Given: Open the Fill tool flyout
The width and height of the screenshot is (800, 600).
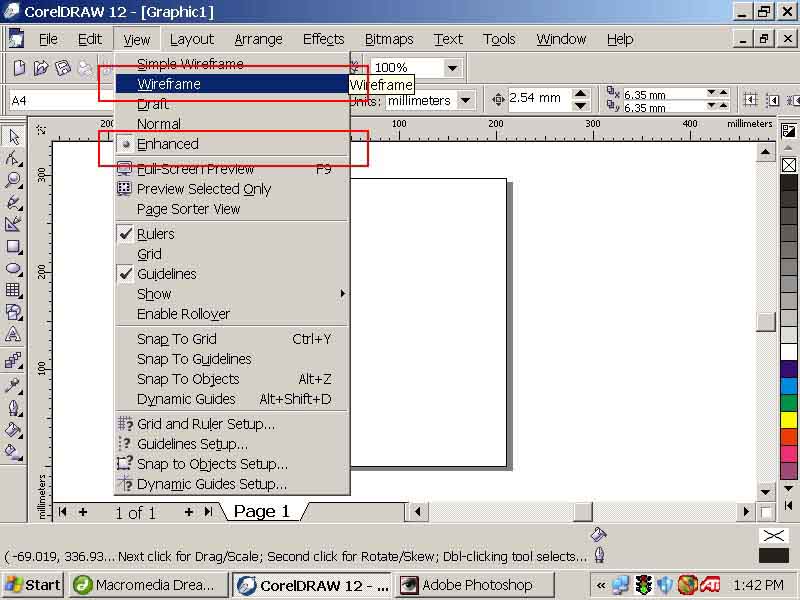Looking at the screenshot, I should click(13, 430).
